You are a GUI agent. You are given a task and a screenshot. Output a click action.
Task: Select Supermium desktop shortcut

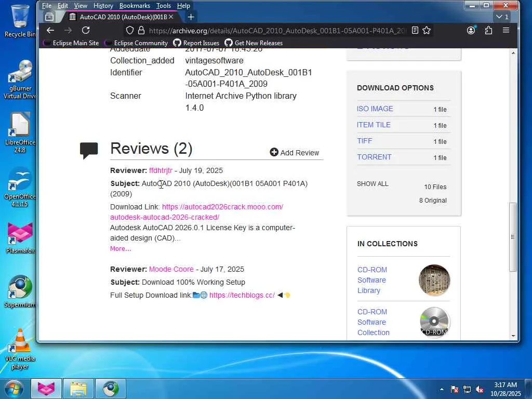click(19, 292)
